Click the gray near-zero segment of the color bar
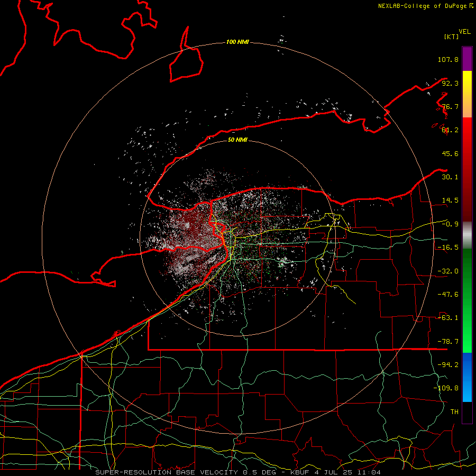 [x=467, y=235]
